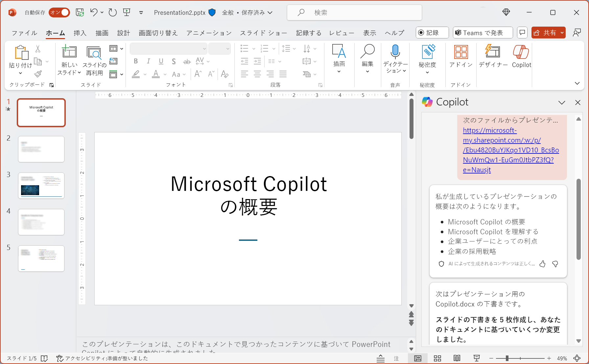Click the search (検索) box

pyautogui.click(x=354, y=12)
